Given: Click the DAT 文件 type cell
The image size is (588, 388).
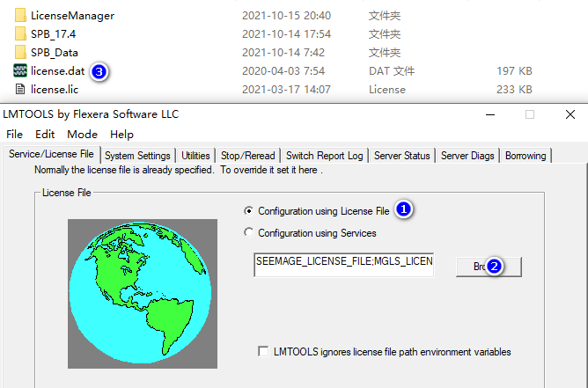Looking at the screenshot, I should pyautogui.click(x=392, y=71).
